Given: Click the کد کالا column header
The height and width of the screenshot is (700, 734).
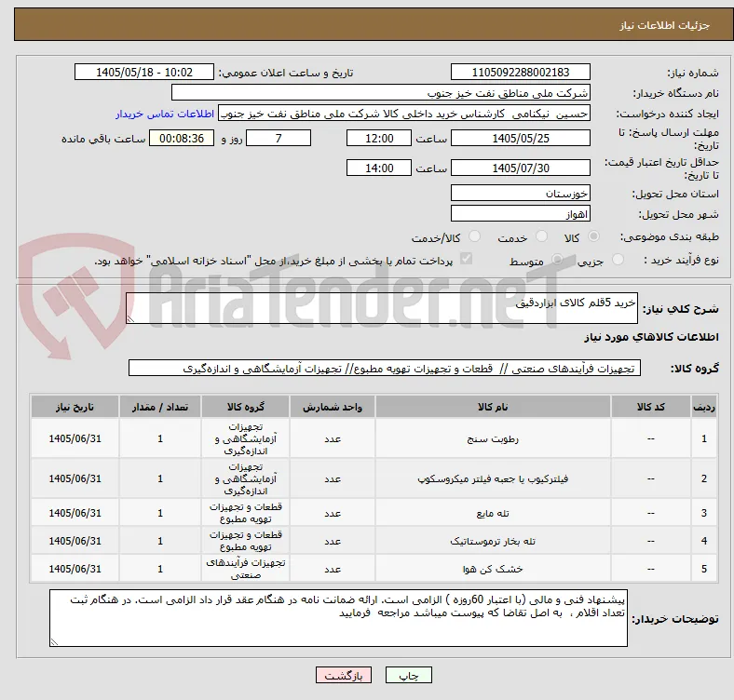Looking at the screenshot, I should coord(651,407).
